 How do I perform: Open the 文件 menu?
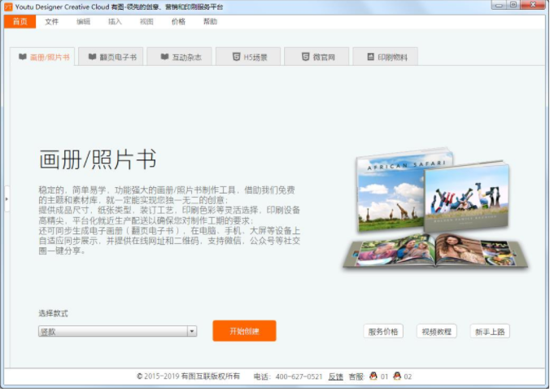51,22
